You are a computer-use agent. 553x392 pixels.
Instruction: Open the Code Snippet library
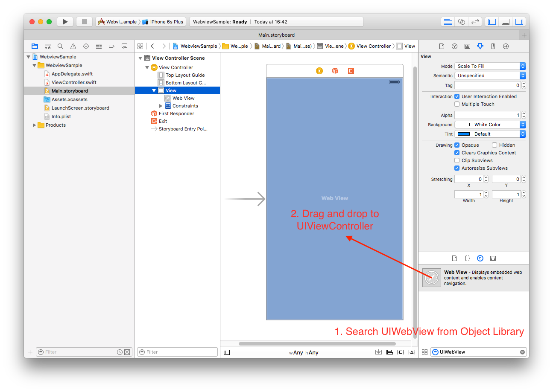(468, 258)
